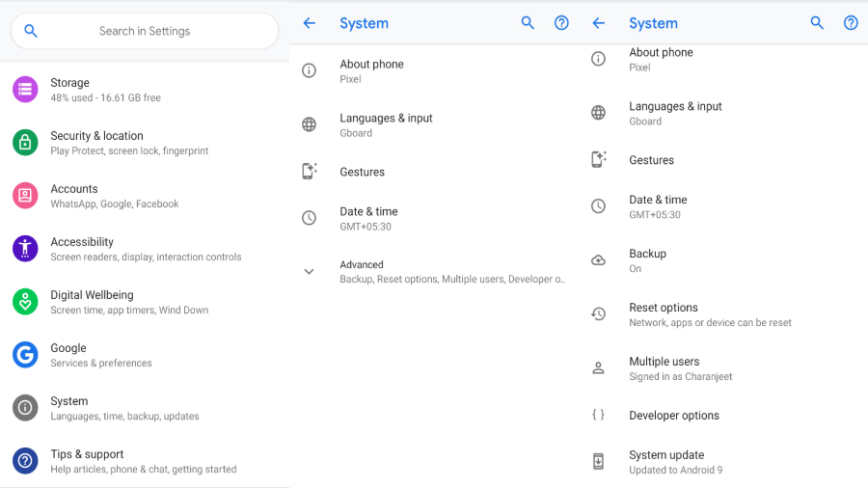868x488 pixels.
Task: Tap the Backup cloud icon
Action: point(598,260)
